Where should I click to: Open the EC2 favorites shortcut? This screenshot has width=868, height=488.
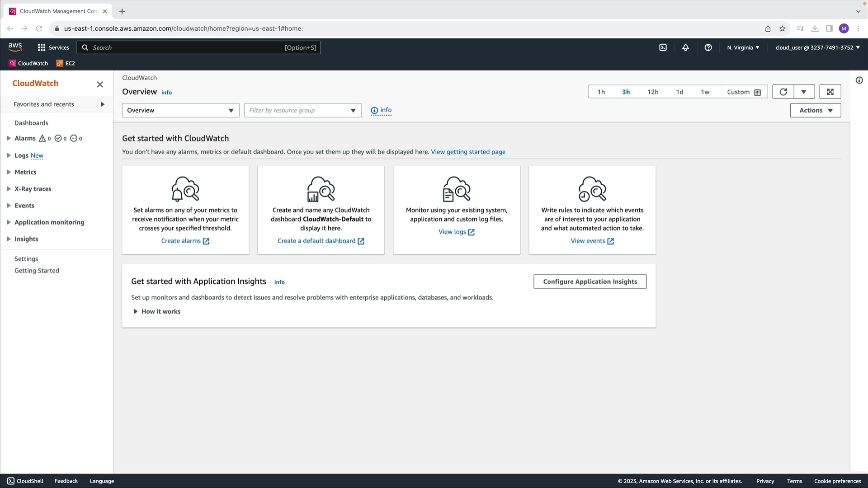click(66, 63)
